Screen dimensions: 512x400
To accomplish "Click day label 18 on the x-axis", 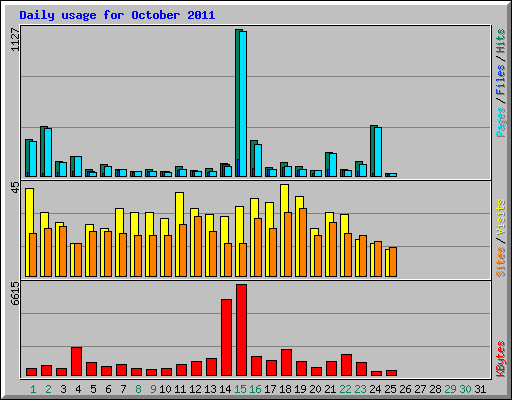I will (285, 389).
